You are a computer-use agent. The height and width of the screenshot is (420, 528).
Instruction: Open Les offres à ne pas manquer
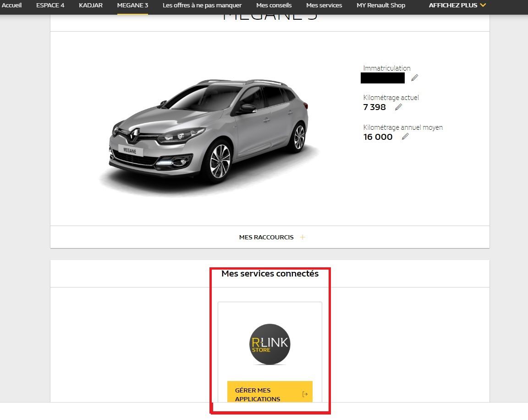[x=202, y=6]
